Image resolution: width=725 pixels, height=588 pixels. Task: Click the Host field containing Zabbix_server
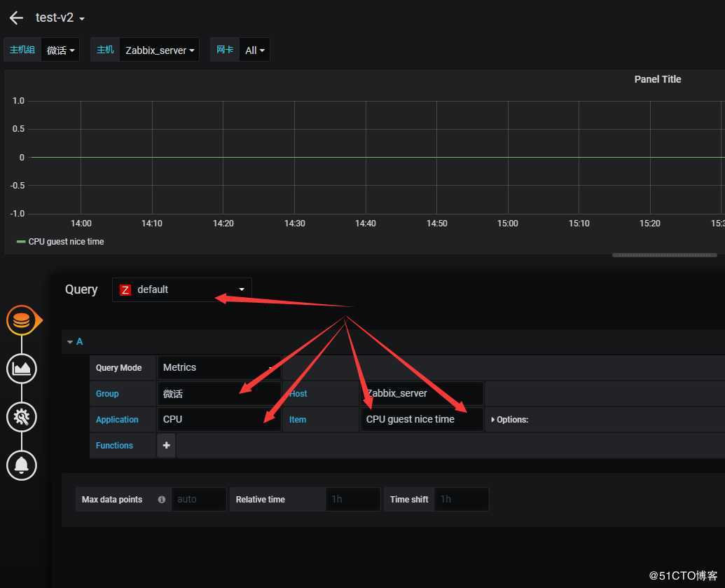422,394
